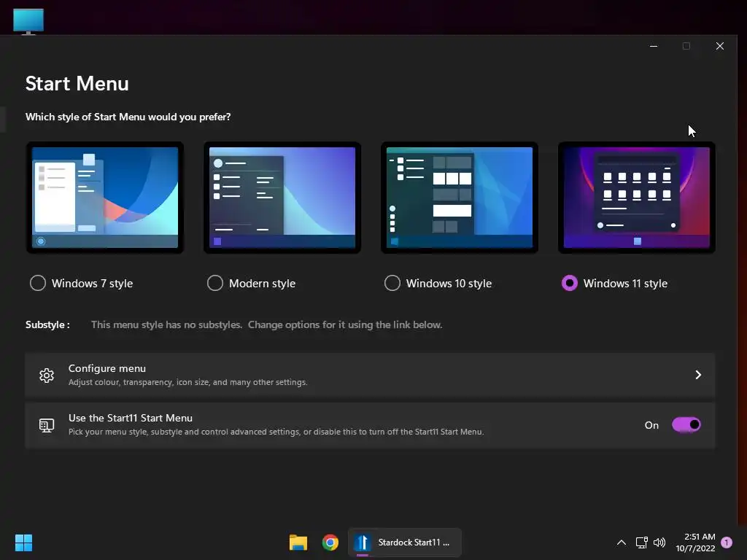This screenshot has height=560, width=747.
Task: Click the Modern style preview thumbnail
Action: pos(282,197)
